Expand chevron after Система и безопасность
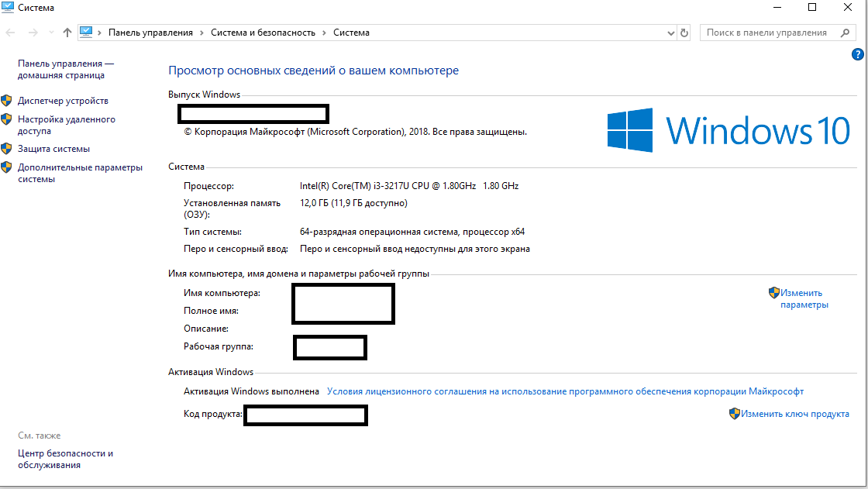The image size is (868, 489). (325, 33)
